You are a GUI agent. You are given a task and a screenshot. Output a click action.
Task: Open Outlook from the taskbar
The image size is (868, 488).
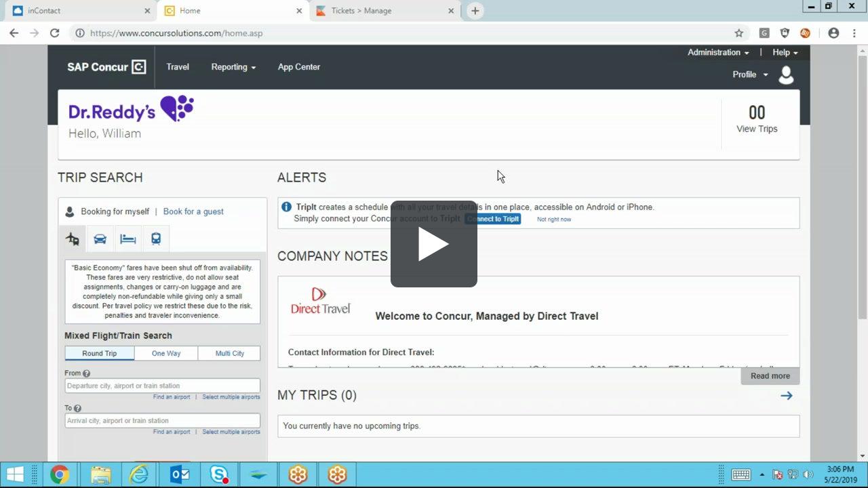pyautogui.click(x=179, y=474)
